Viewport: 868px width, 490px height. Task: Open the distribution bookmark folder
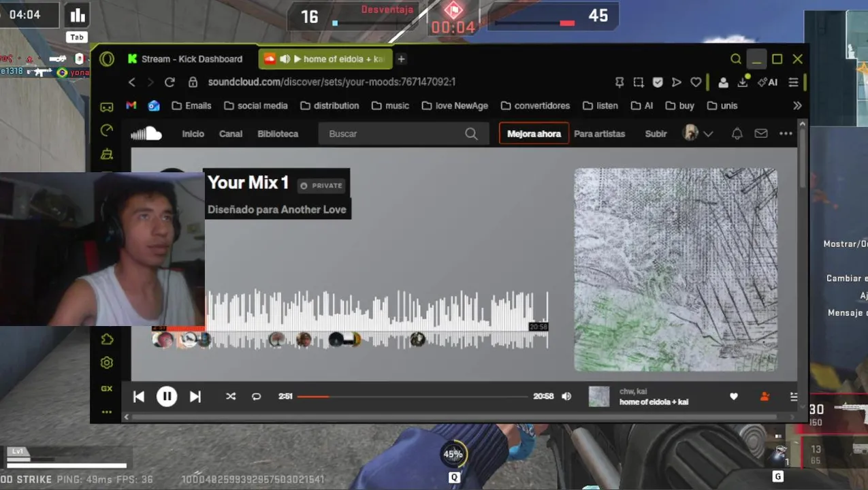tap(329, 105)
